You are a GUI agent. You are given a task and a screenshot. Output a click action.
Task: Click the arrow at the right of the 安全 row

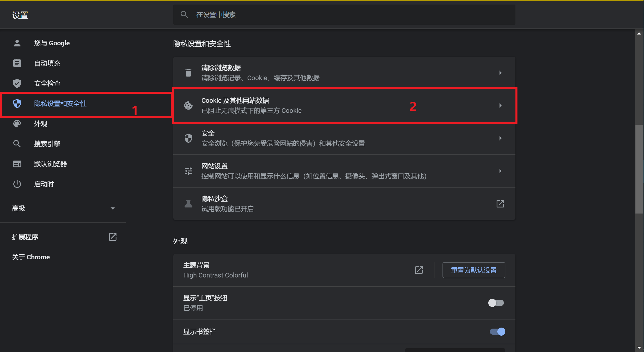pos(500,138)
